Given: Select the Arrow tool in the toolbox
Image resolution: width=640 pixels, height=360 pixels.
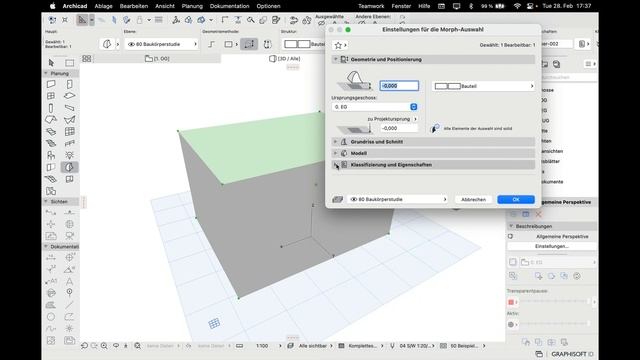Looking at the screenshot, I should (51, 62).
